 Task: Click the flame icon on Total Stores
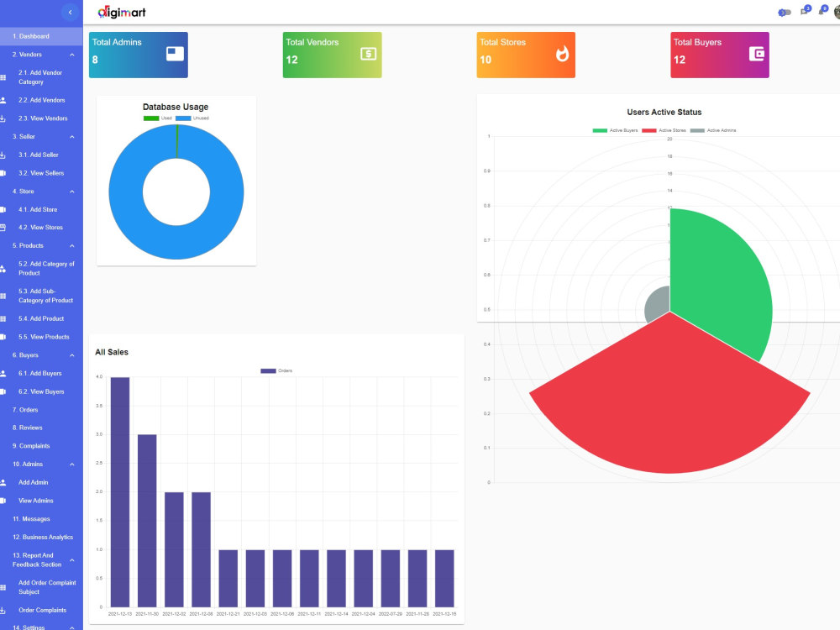click(x=562, y=54)
